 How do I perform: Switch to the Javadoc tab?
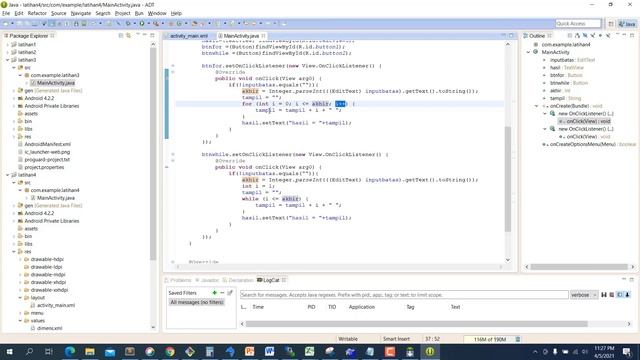pyautogui.click(x=208, y=280)
